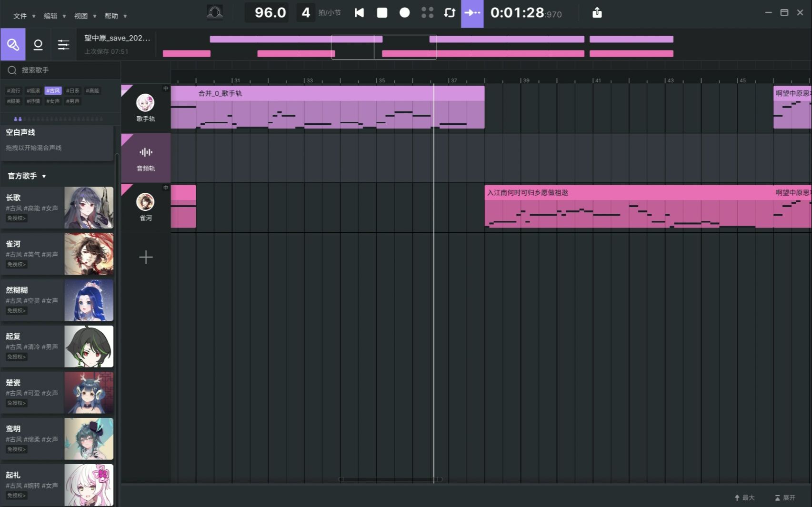Switch to the record circle panel icon
The height and width of the screenshot is (507, 812).
pyautogui.click(x=38, y=44)
